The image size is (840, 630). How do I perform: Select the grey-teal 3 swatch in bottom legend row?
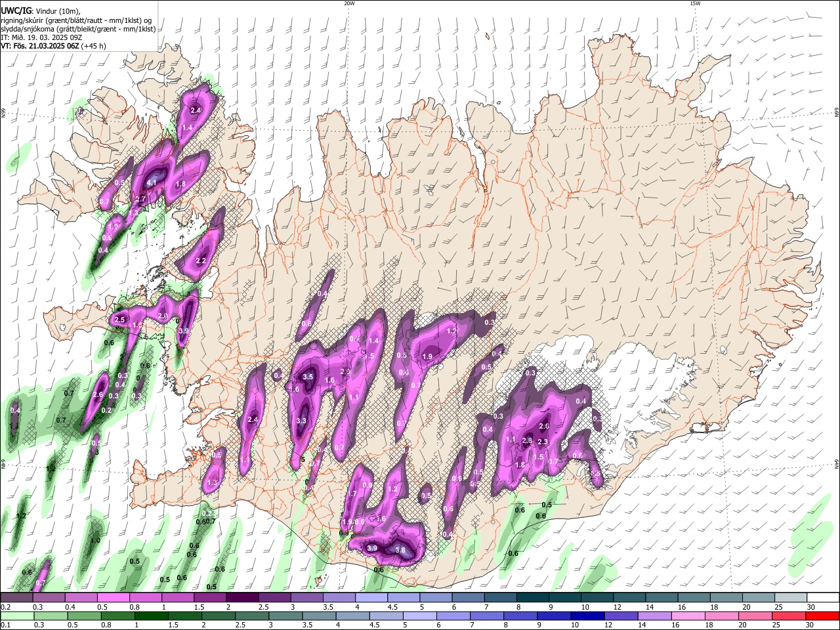285,616
